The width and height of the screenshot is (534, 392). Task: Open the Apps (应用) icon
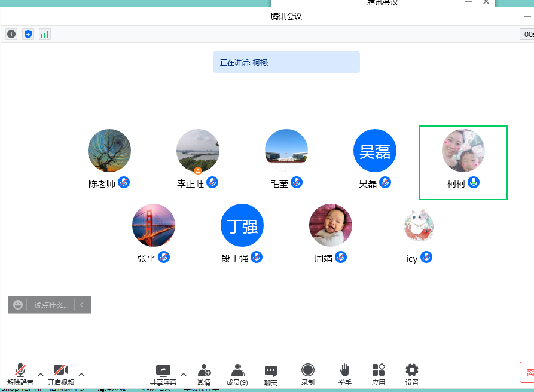tap(378, 374)
